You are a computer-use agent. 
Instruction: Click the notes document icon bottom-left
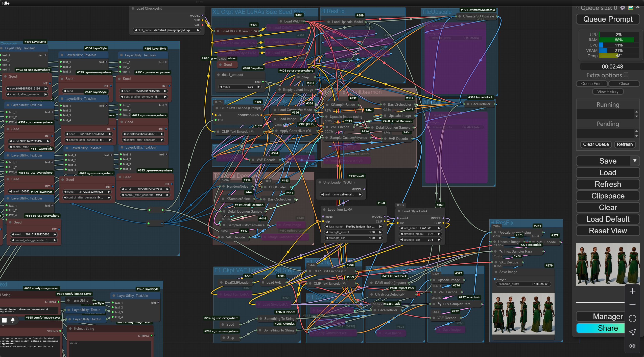click(x=4, y=320)
